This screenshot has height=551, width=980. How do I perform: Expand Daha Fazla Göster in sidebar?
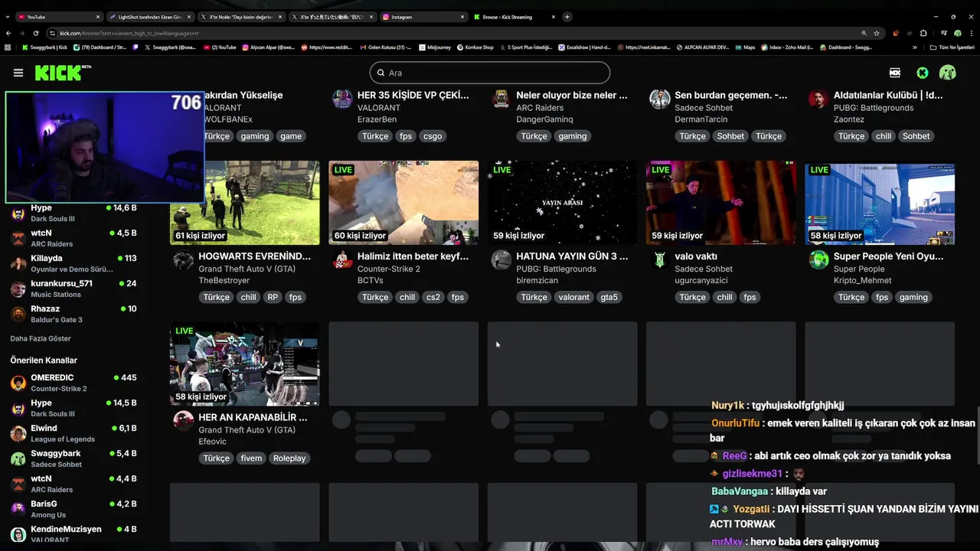point(41,338)
